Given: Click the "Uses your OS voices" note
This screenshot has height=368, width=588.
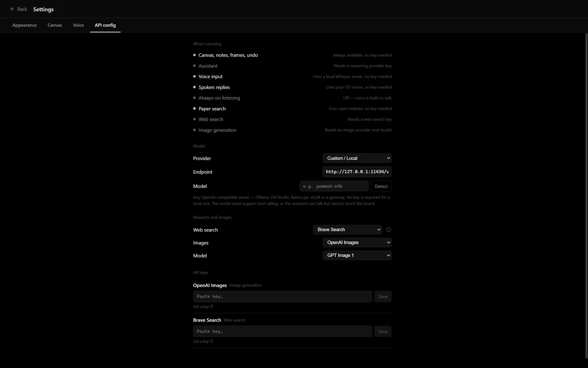Looking at the screenshot, I should [359, 87].
